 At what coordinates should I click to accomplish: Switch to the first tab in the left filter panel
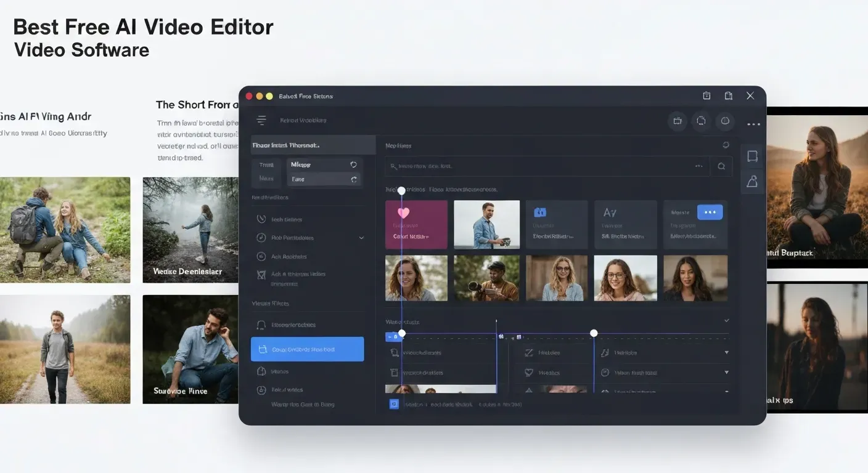266,164
